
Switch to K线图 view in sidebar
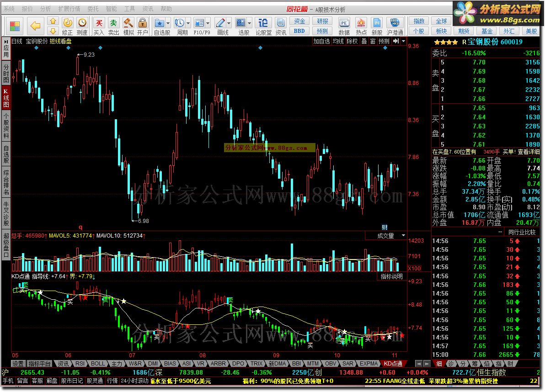coord(6,97)
